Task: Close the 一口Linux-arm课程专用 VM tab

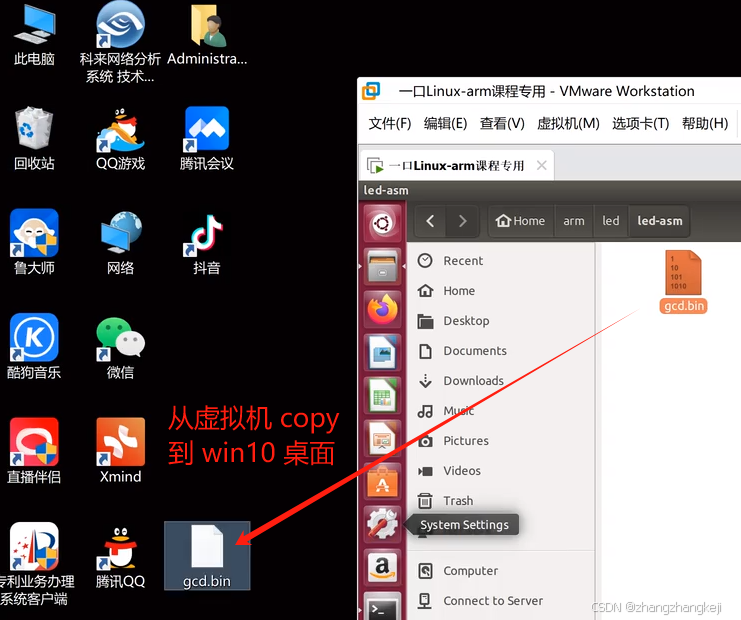Action: point(542,165)
